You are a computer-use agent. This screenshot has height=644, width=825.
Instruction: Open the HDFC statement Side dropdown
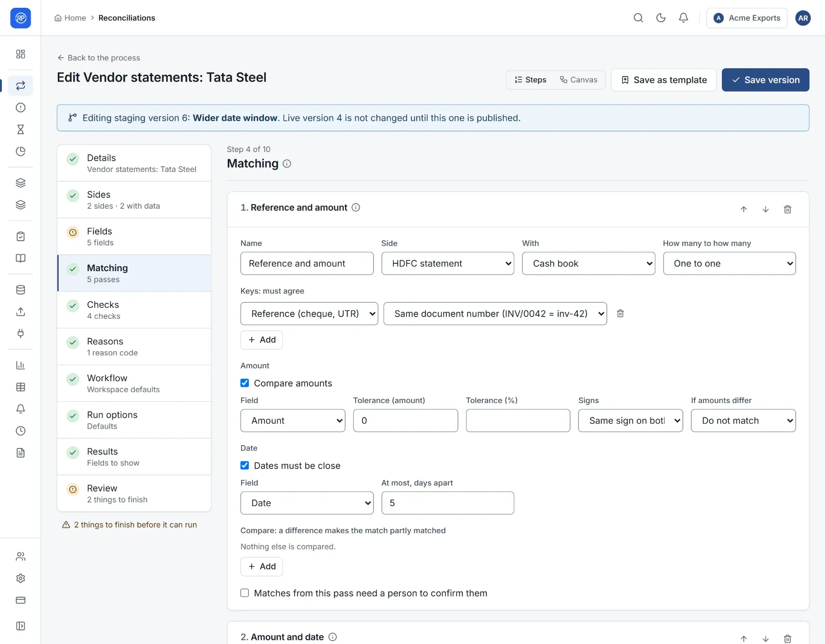tap(447, 263)
